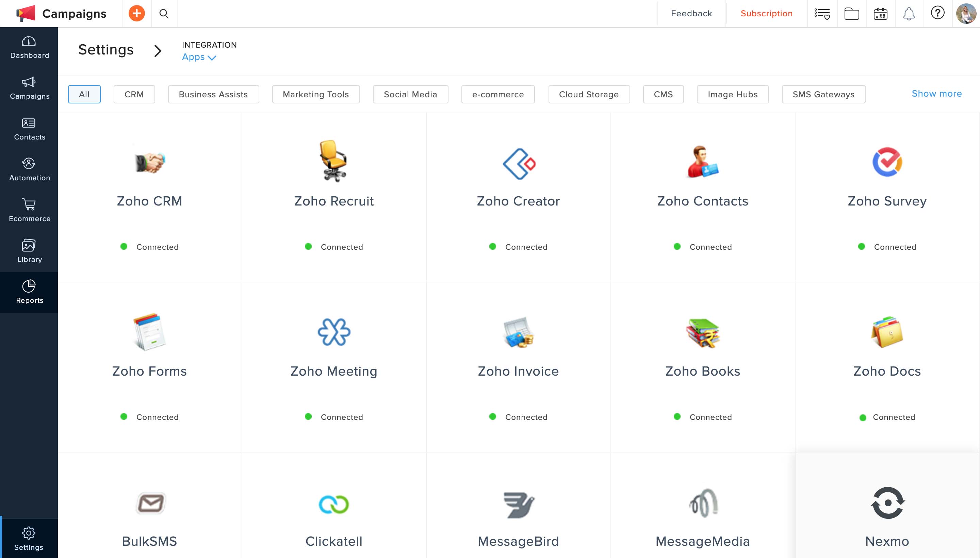Screen dimensions: 980x558
Task: Open the Automation panel
Action: pyautogui.click(x=29, y=169)
